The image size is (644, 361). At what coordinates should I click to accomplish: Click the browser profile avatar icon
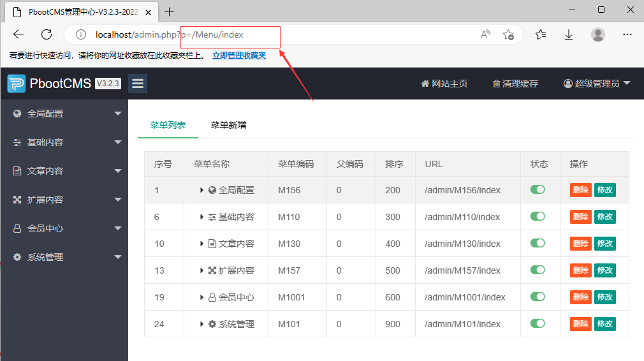pyautogui.click(x=597, y=34)
